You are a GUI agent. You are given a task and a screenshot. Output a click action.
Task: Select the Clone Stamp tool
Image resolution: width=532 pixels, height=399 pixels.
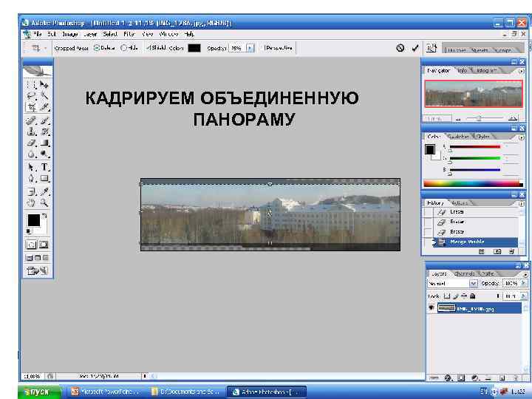point(32,132)
